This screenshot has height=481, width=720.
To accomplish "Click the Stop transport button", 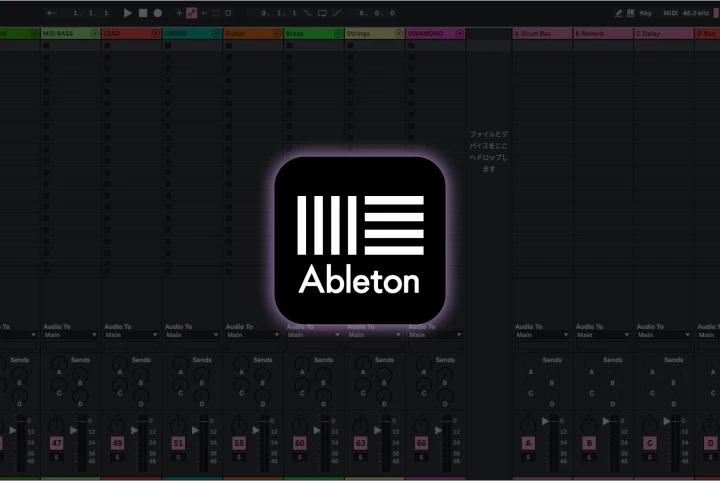I will [143, 13].
